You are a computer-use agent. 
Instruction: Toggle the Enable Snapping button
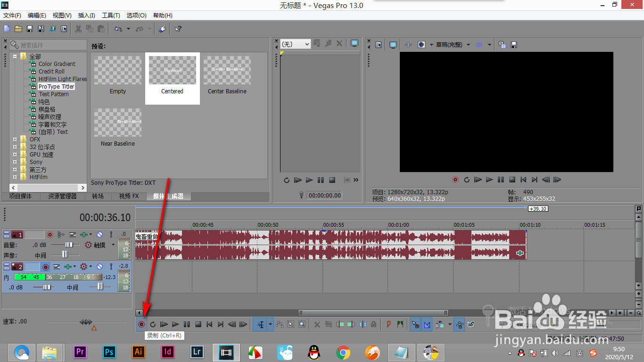(415, 324)
